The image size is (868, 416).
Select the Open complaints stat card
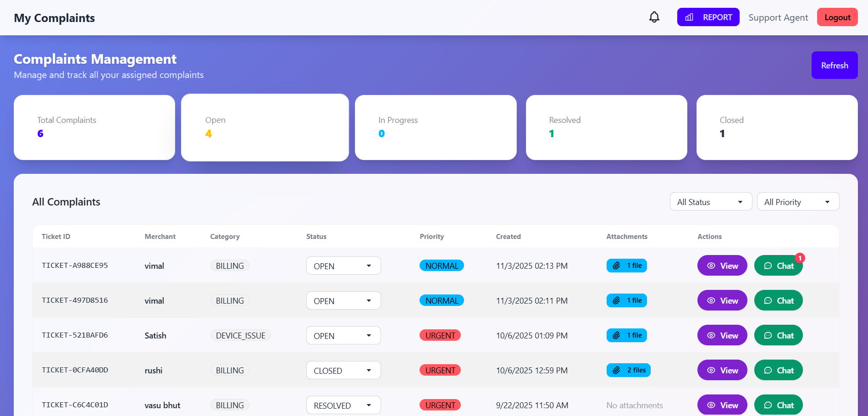point(265,127)
